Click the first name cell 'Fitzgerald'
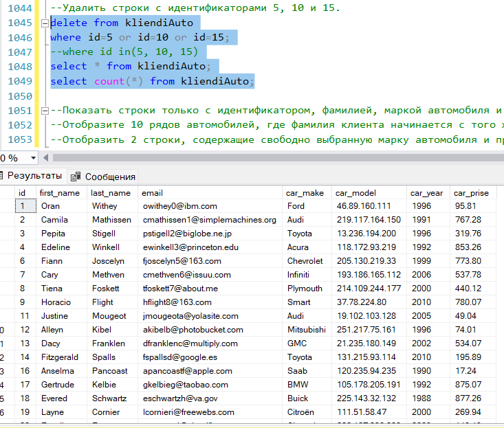Viewport: 504px width, 428px height. tap(60, 357)
